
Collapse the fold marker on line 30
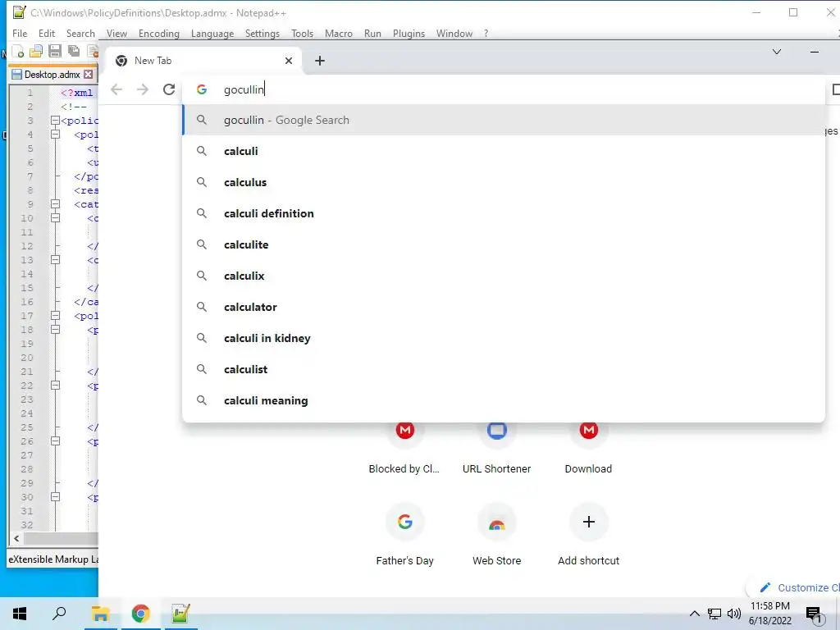[55, 497]
